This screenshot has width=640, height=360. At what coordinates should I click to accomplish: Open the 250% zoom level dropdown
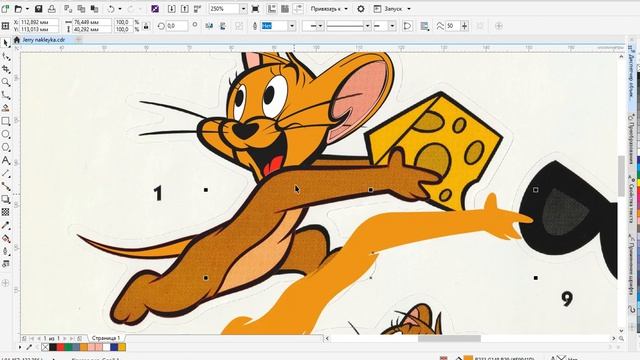[243, 9]
